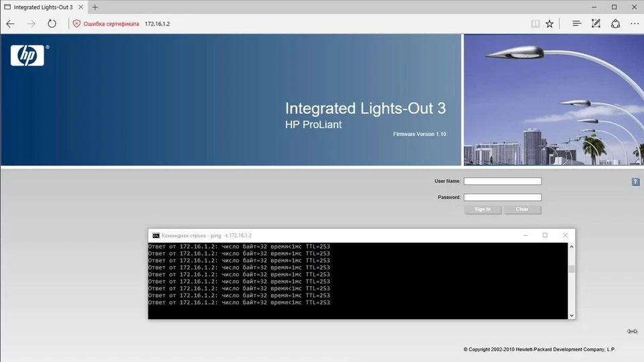644x362 pixels.
Task: Click the last ping reply line
Action: coord(239,302)
